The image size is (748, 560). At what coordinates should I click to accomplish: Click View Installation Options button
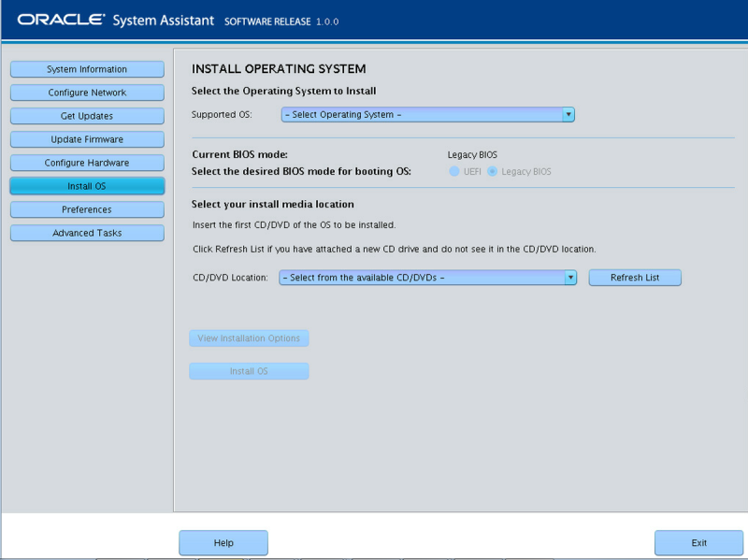coord(249,338)
